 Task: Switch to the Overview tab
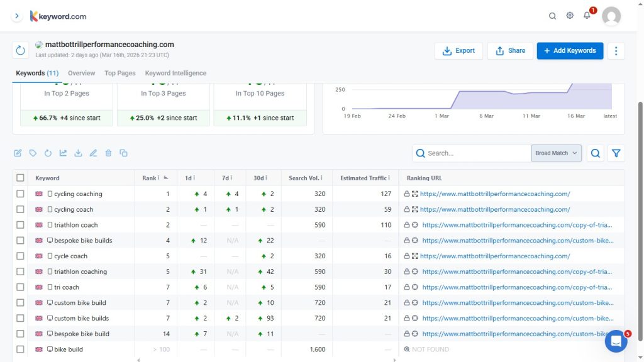pos(81,73)
